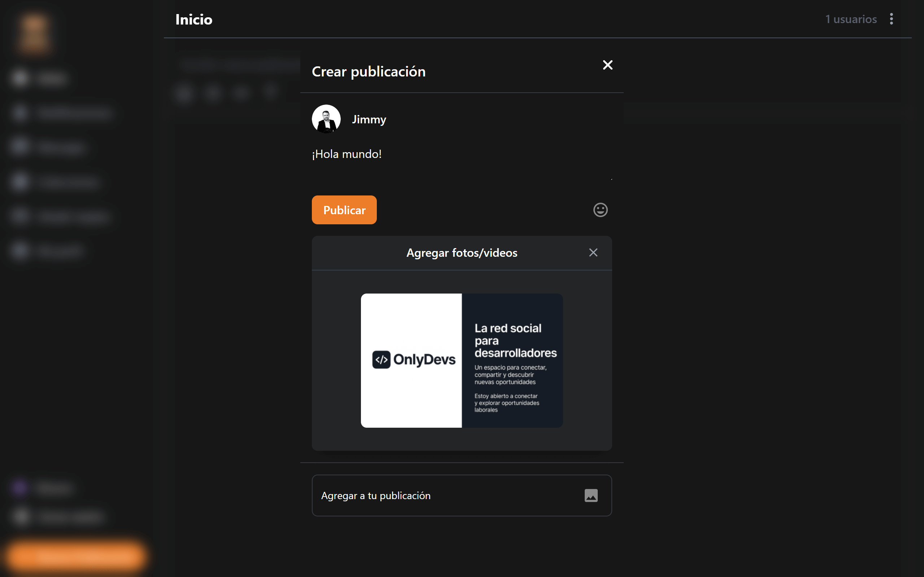
Task: Select the OnlyDevs image preview thumbnail
Action: click(x=462, y=360)
